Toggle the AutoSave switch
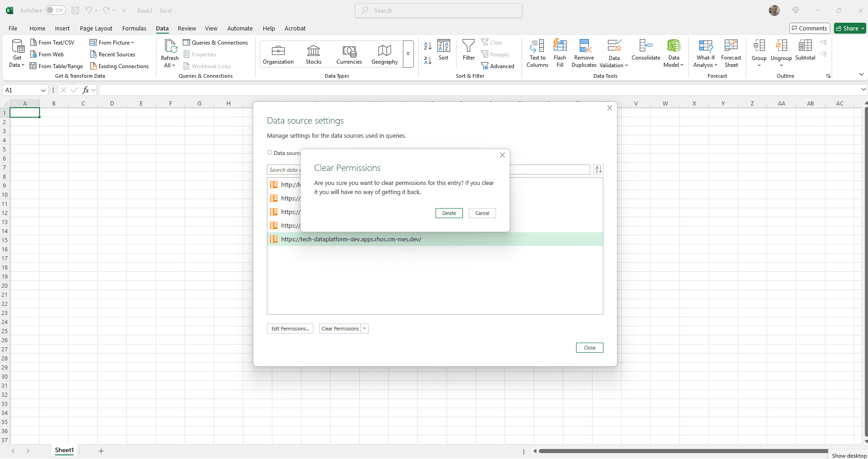The width and height of the screenshot is (868, 459). 55,10
